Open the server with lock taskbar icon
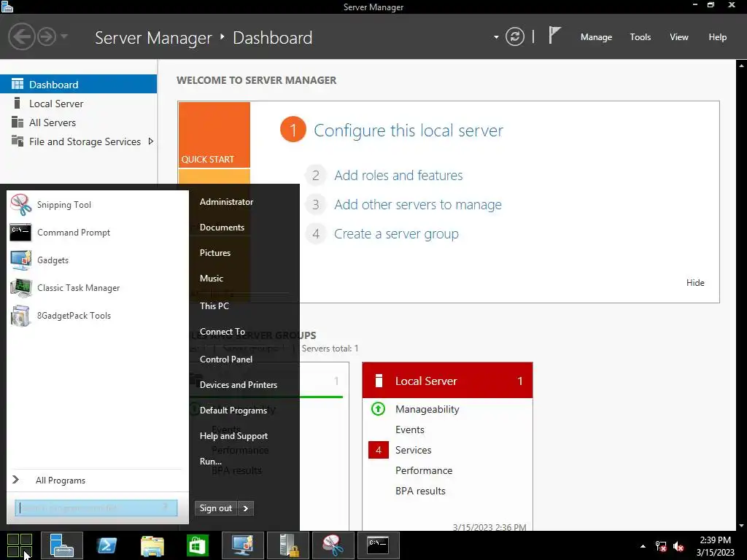Viewport: 747px width, 560px height. 287,545
